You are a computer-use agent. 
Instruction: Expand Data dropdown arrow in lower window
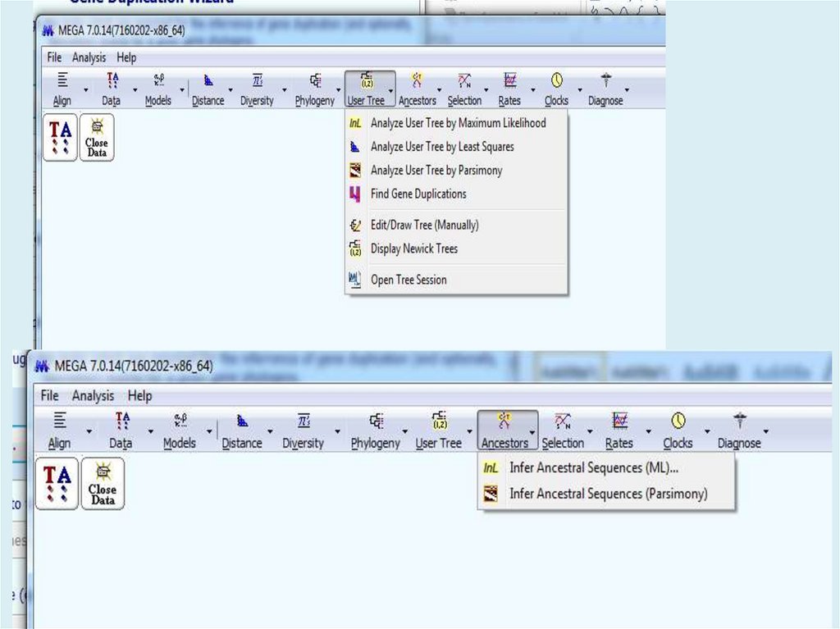[x=151, y=431]
